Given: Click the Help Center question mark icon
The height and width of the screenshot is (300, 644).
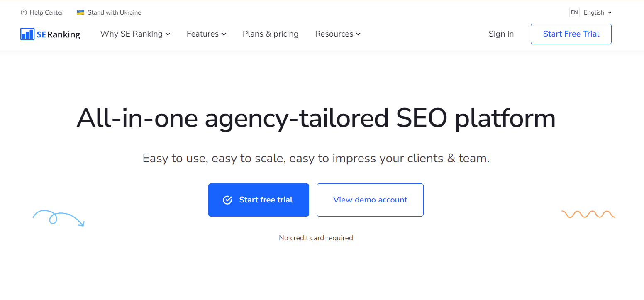Looking at the screenshot, I should click(23, 12).
